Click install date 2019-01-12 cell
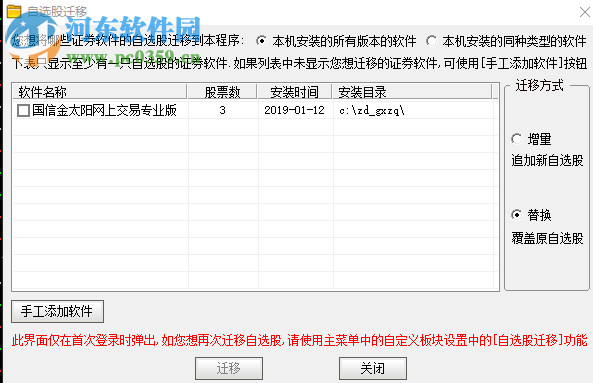This screenshot has width=593, height=383. [x=295, y=110]
